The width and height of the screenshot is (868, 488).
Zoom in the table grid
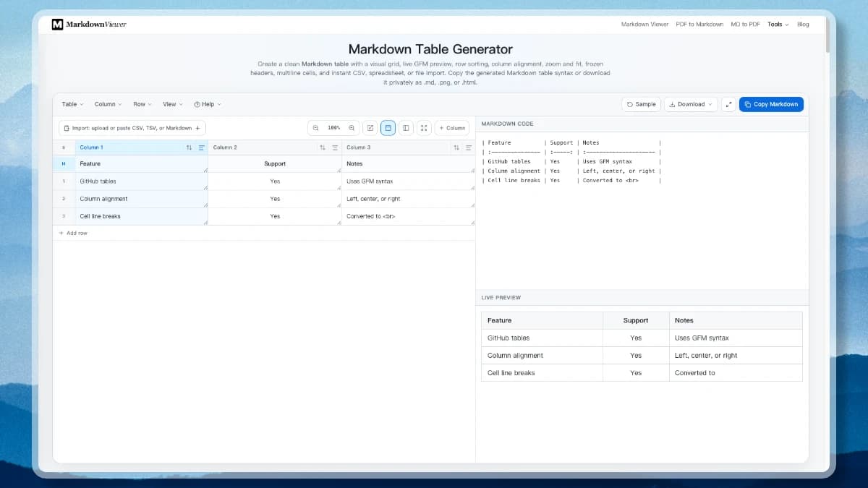(x=352, y=128)
